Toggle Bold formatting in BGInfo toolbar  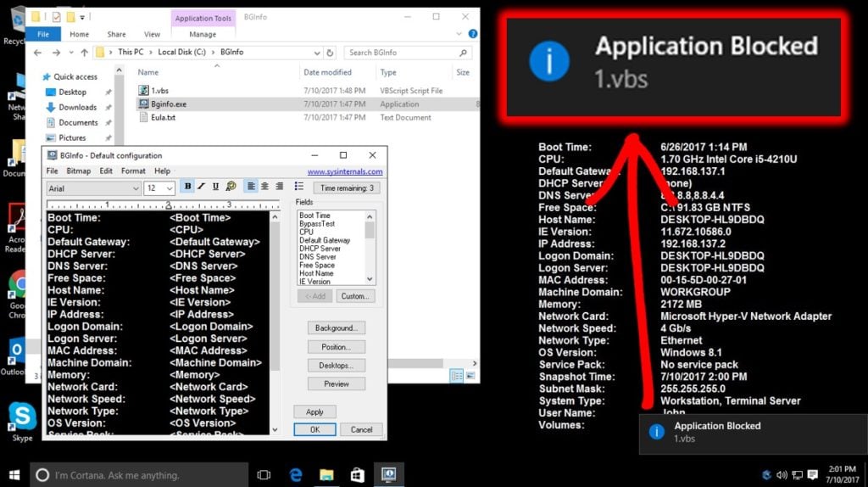pyautogui.click(x=187, y=187)
